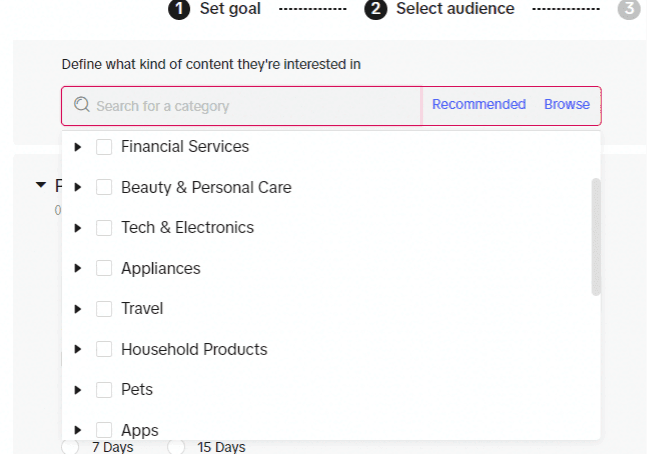Choose the 15 Days radio option
This screenshot has height=455, width=648.
[176, 447]
